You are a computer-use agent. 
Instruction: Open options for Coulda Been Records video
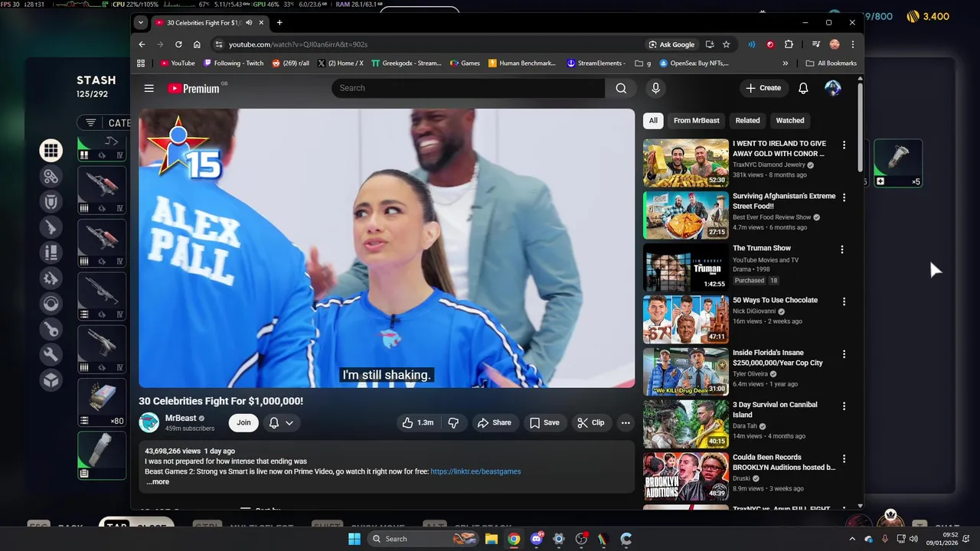(x=844, y=459)
